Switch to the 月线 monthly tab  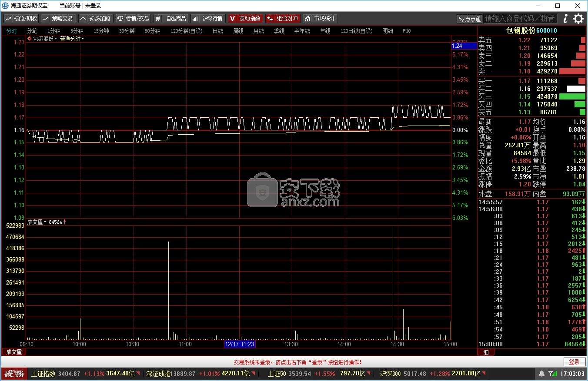[x=258, y=31]
